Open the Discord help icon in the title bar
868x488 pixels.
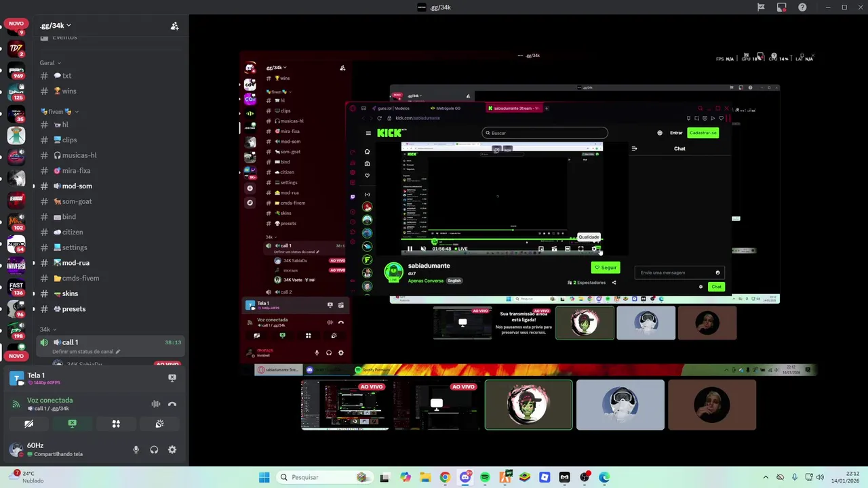802,7
